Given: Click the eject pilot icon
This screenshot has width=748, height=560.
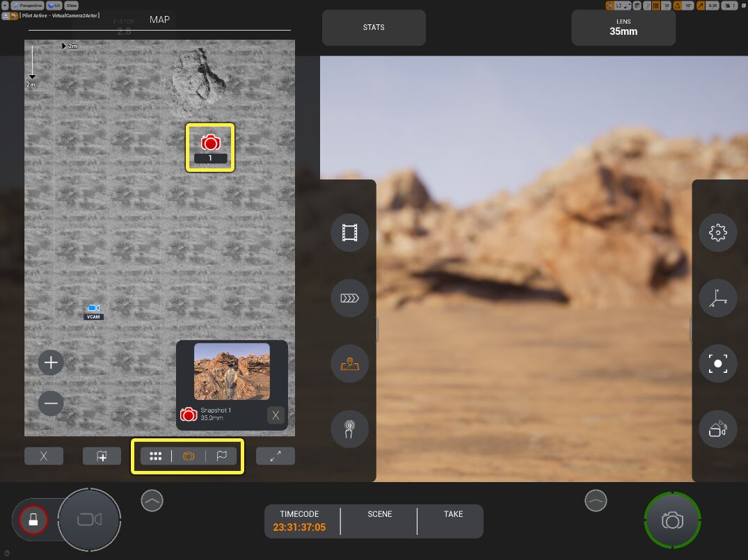Looking at the screenshot, I should (x=6, y=16).
